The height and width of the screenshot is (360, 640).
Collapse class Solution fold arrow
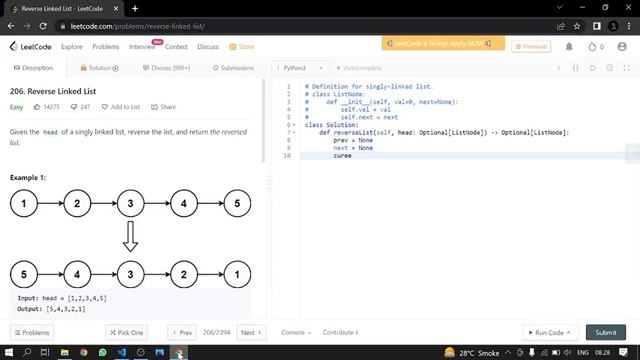294,125
